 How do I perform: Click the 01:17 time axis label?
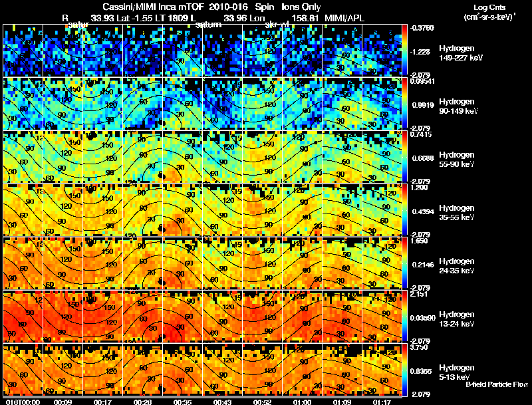(x=382, y=402)
